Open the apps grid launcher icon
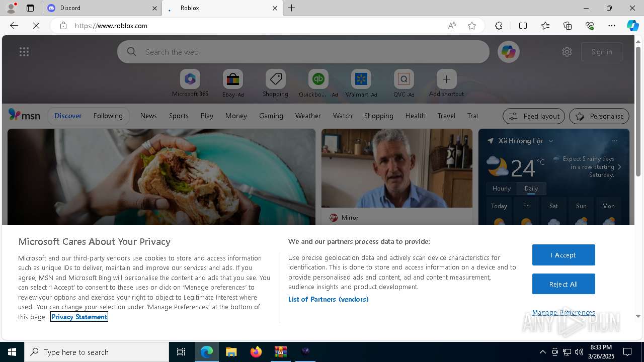This screenshot has height=362, width=644. (24, 52)
